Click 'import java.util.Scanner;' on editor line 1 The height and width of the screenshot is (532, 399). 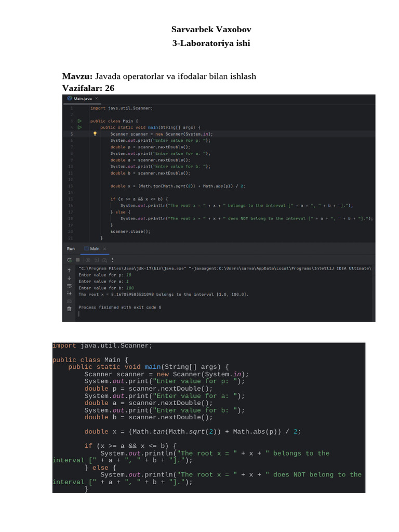tap(122, 108)
